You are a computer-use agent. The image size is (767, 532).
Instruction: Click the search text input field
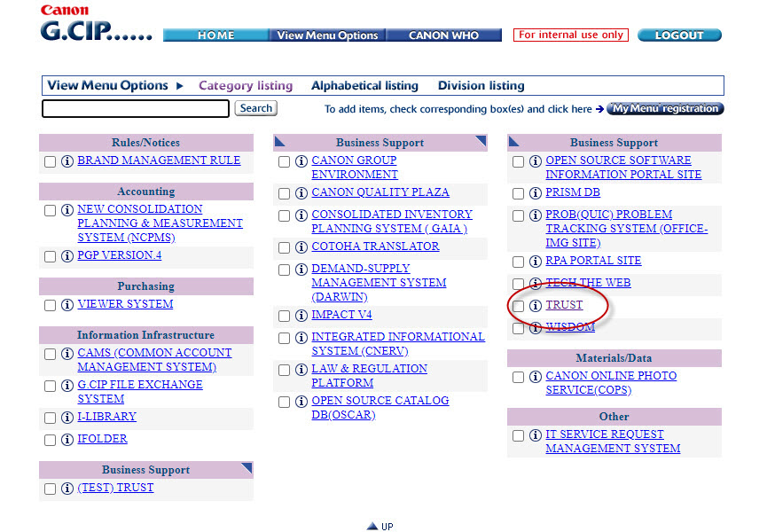pos(136,108)
